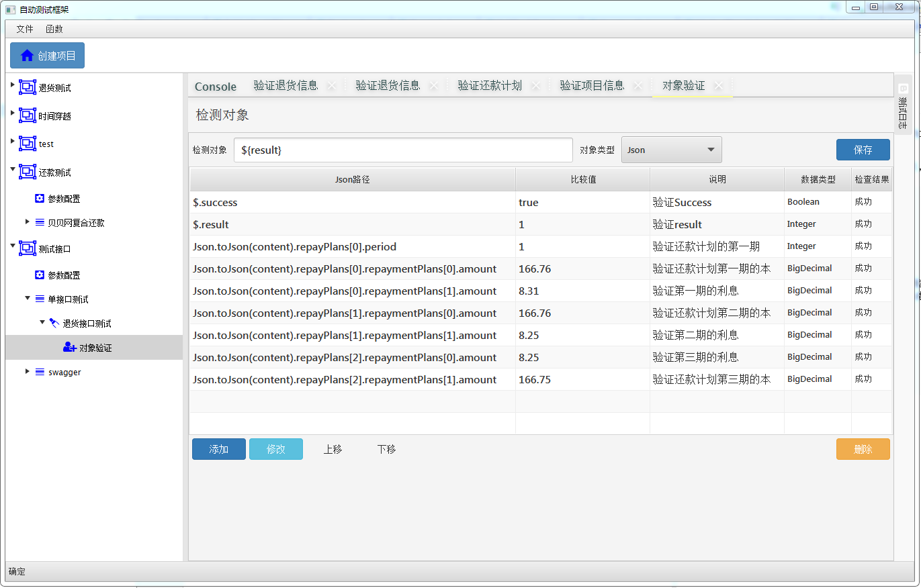
Task: Click the 验证第二期的利息 description cell
Action: 717,335
